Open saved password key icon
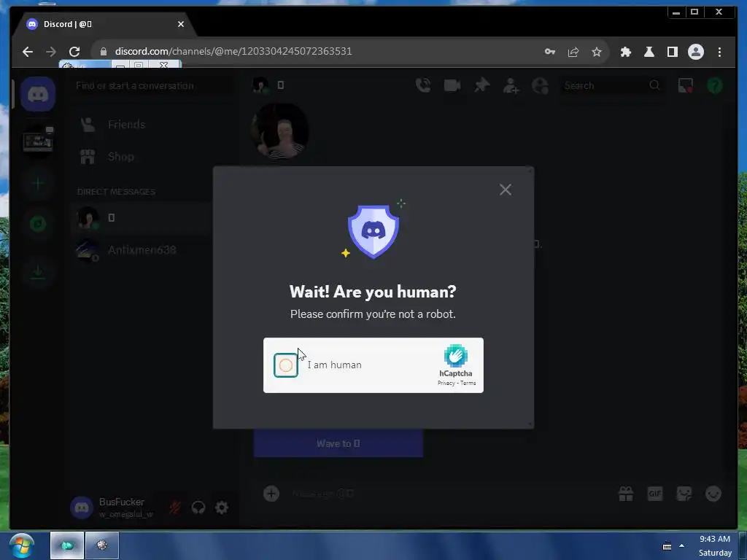The width and height of the screenshot is (747, 560). (550, 52)
